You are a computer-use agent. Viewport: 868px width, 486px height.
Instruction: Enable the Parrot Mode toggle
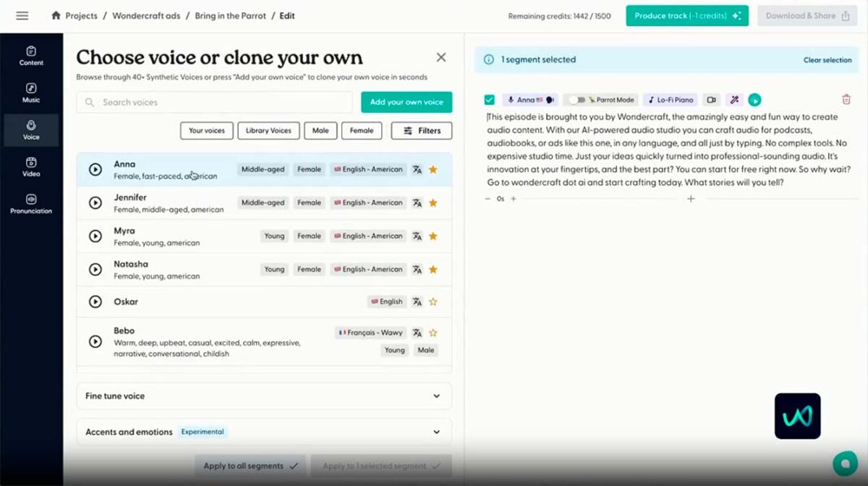pos(576,100)
